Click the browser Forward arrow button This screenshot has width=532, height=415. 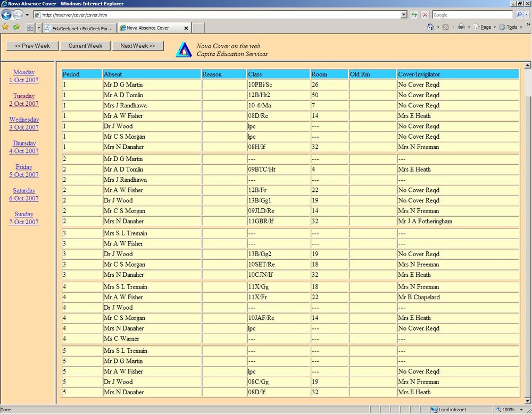tap(18, 14)
